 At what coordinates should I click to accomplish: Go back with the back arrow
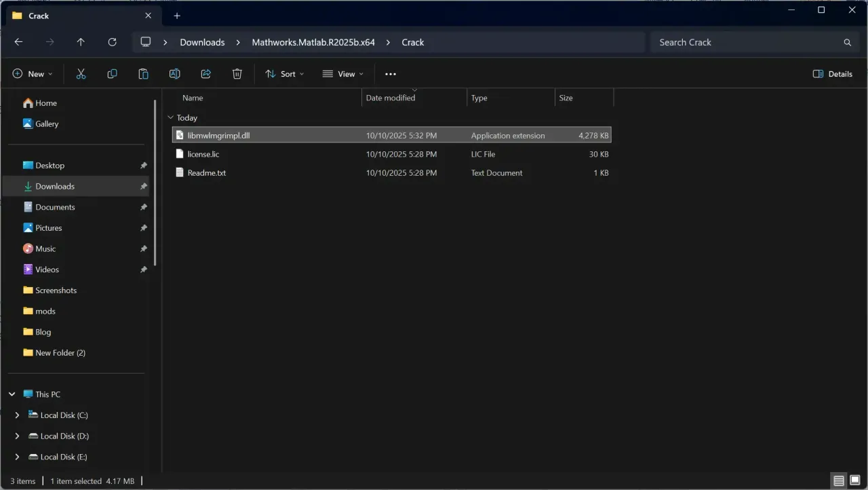coord(18,42)
